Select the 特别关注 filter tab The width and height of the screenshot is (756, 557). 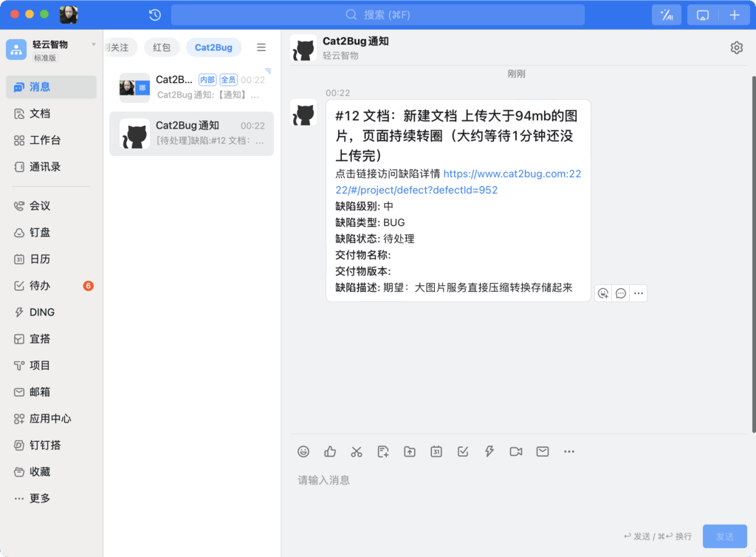coord(120,47)
